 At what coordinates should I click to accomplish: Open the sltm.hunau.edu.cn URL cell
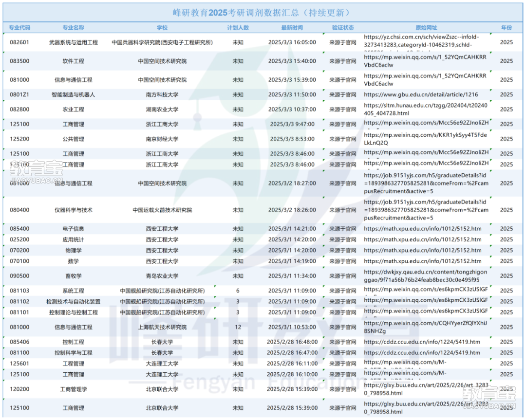[x=426, y=110]
